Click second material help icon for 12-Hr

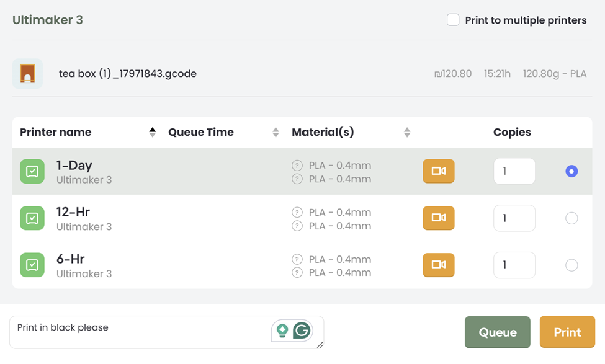(297, 226)
